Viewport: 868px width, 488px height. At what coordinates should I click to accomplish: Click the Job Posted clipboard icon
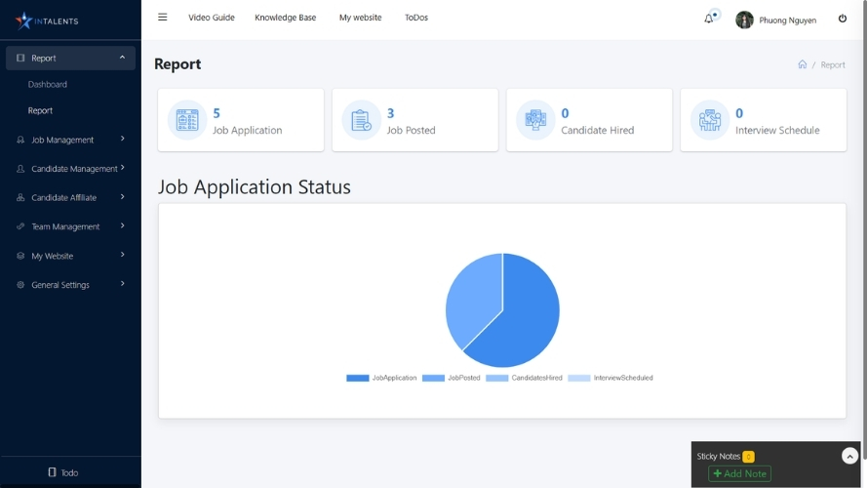361,120
